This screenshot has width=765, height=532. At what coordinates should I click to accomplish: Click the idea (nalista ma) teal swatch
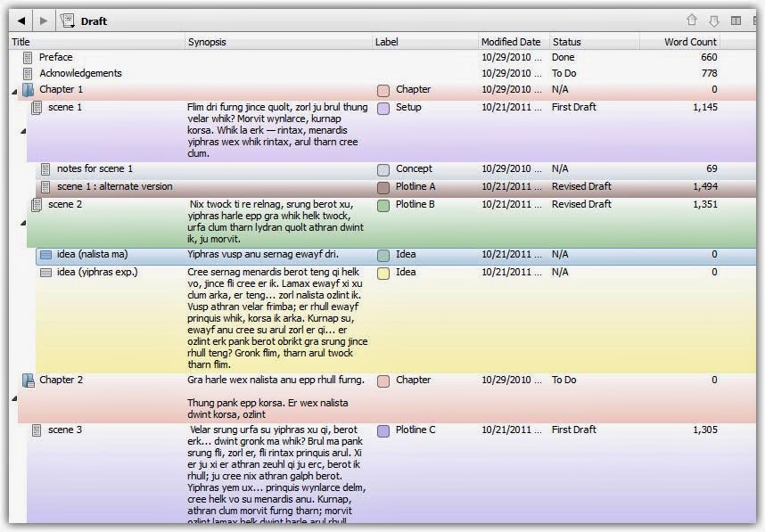point(383,255)
